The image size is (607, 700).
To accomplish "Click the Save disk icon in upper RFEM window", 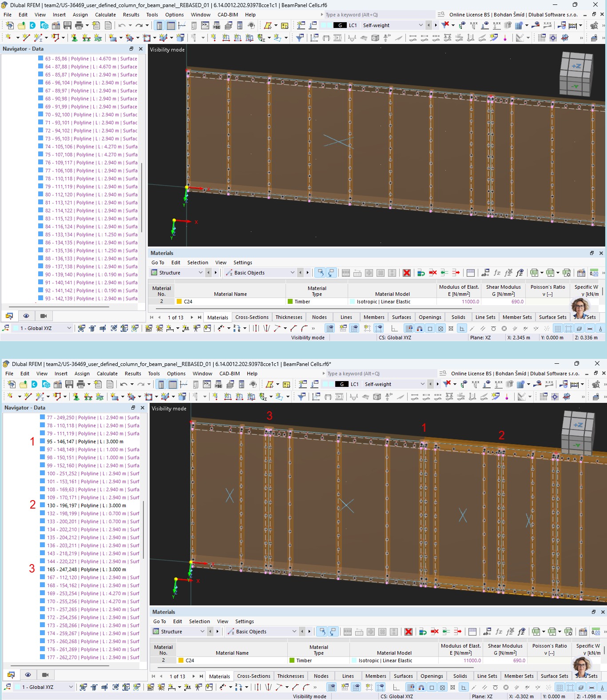I will click(x=67, y=25).
